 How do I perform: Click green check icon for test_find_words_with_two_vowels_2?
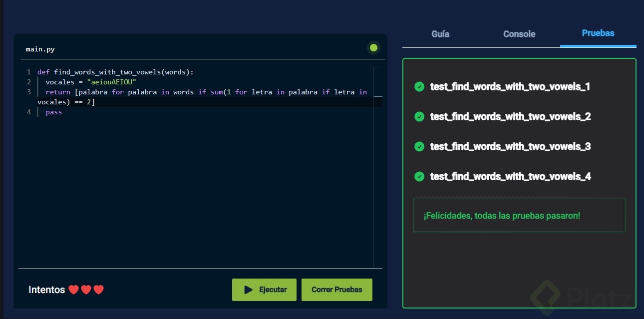tap(419, 116)
